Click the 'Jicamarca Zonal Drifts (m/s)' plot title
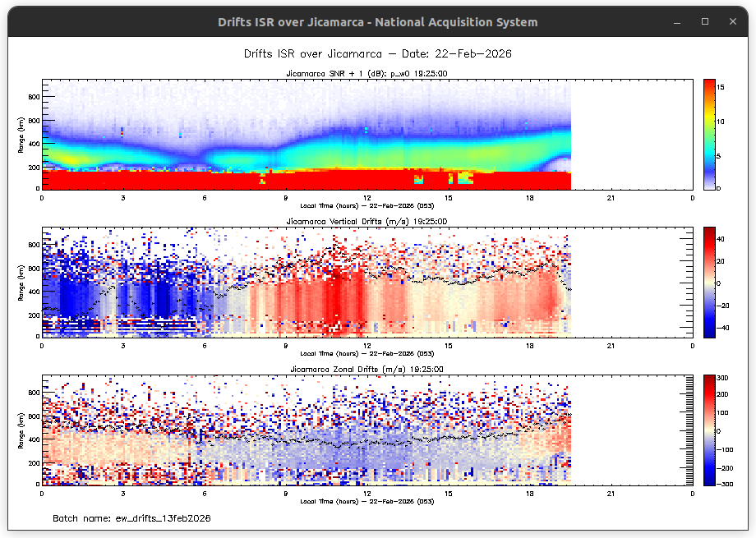 (366, 370)
